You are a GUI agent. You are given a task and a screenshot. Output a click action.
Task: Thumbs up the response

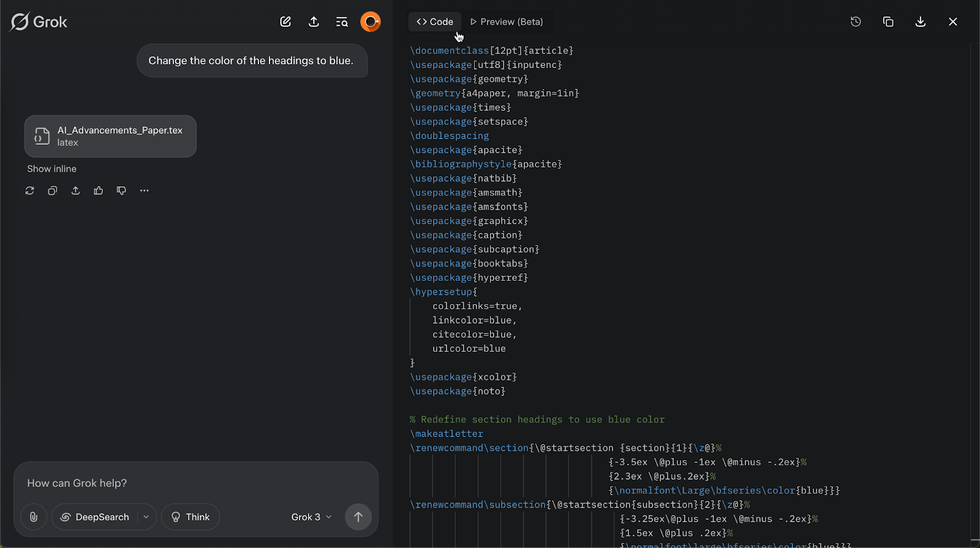coord(99,191)
